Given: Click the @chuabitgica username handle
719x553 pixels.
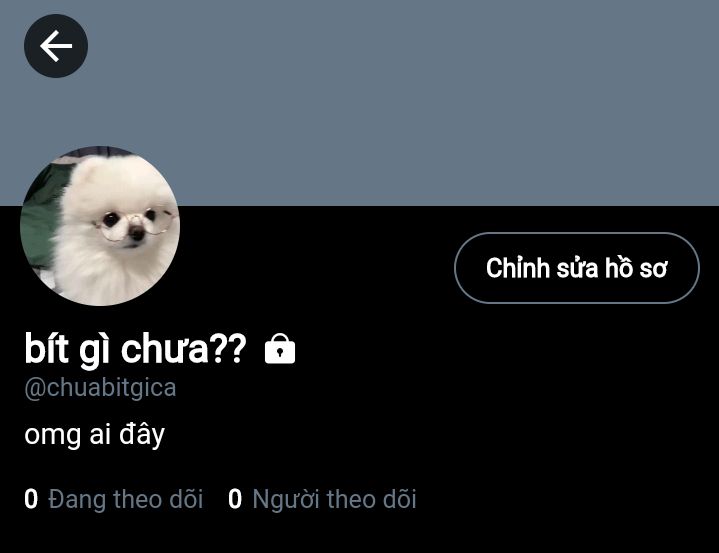Looking at the screenshot, I should pyautogui.click(x=100, y=388).
